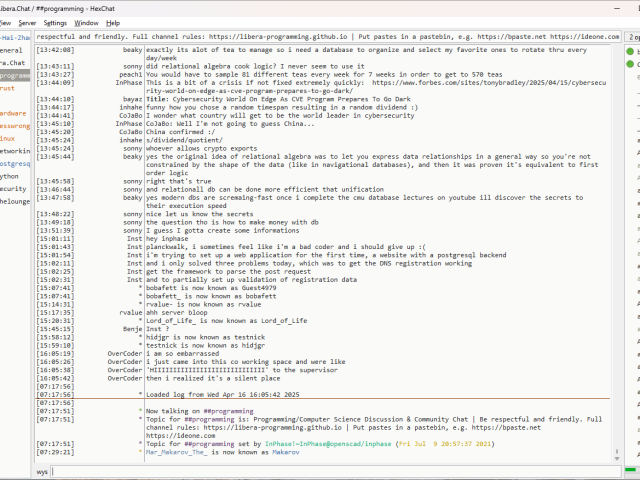640x480 pixels.
Task: Switch to the linux channel
Action: coord(8,138)
